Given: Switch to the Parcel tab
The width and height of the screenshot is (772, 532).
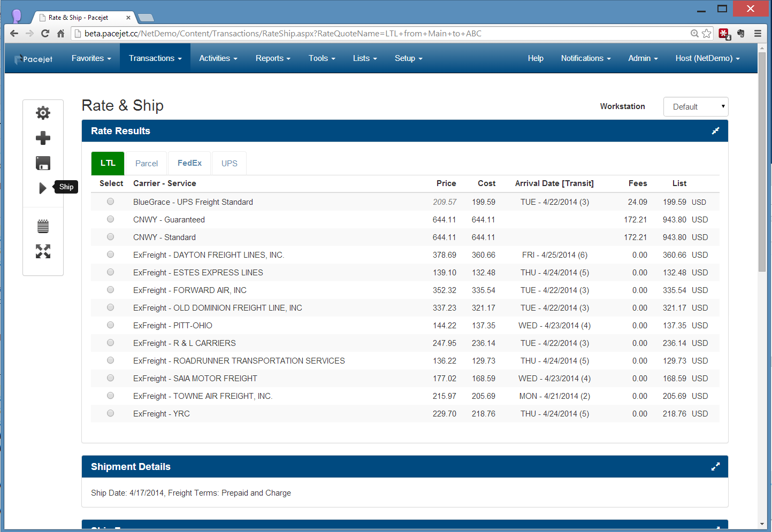Looking at the screenshot, I should coord(146,164).
